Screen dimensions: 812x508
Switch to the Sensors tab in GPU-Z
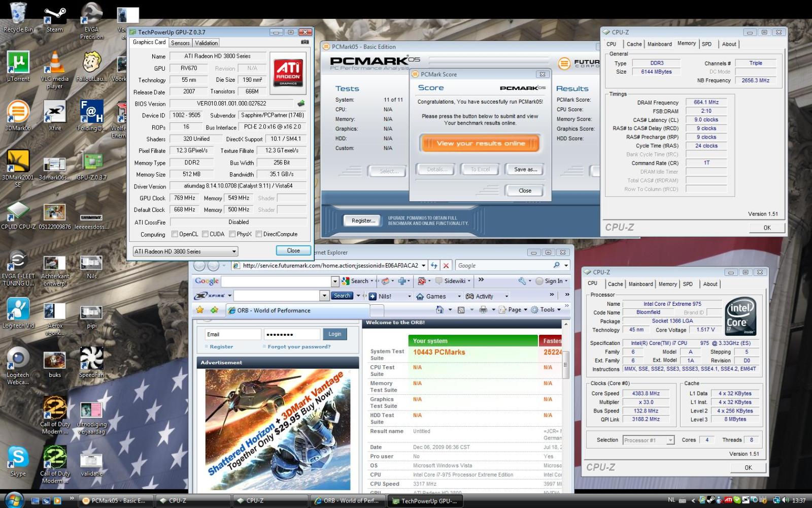180,43
